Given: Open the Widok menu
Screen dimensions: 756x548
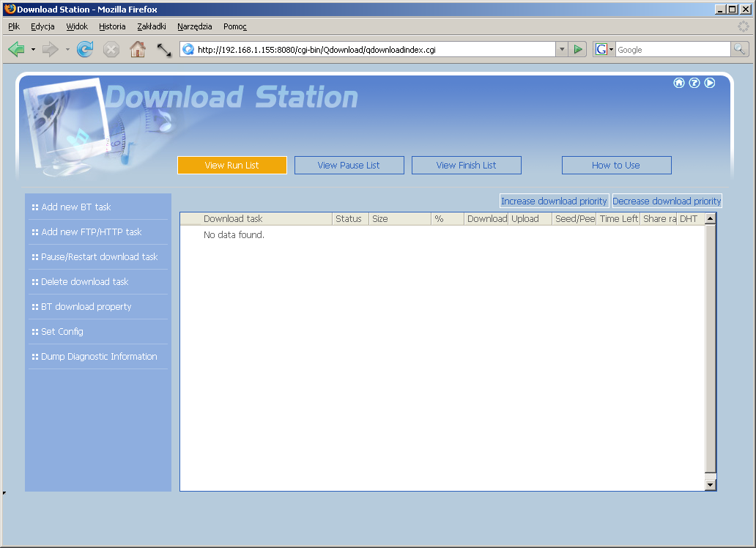Looking at the screenshot, I should pyautogui.click(x=77, y=26).
